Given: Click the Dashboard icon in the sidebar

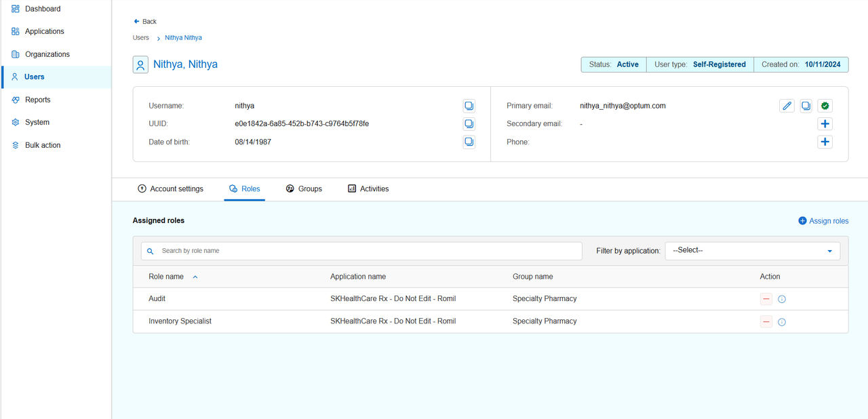Looking at the screenshot, I should point(16,9).
